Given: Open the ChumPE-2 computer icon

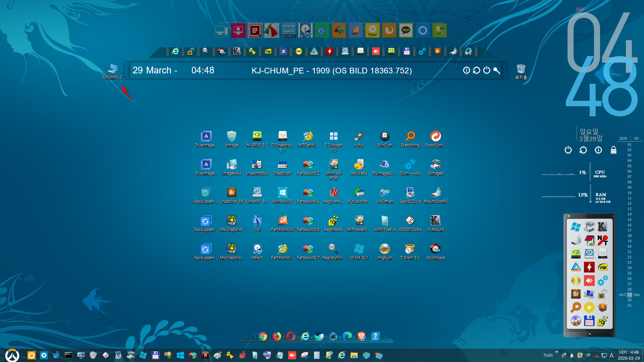Looking at the screenshot, I should point(112,71).
